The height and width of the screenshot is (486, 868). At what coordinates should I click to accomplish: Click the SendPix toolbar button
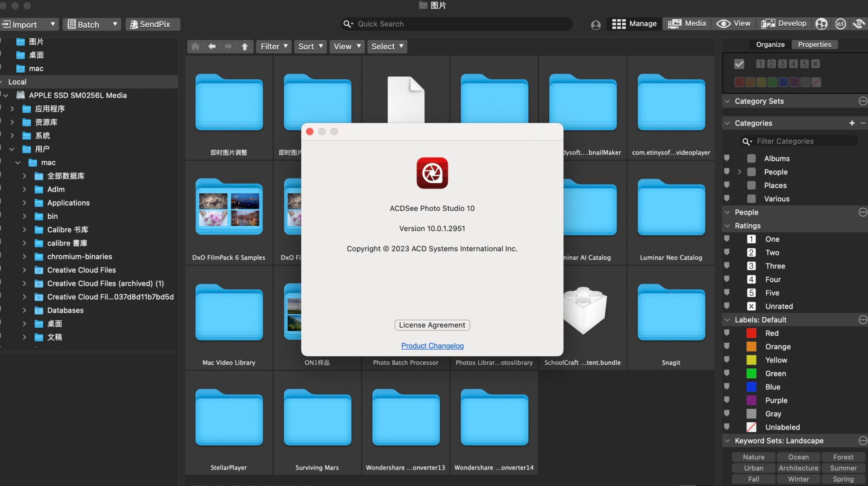152,24
